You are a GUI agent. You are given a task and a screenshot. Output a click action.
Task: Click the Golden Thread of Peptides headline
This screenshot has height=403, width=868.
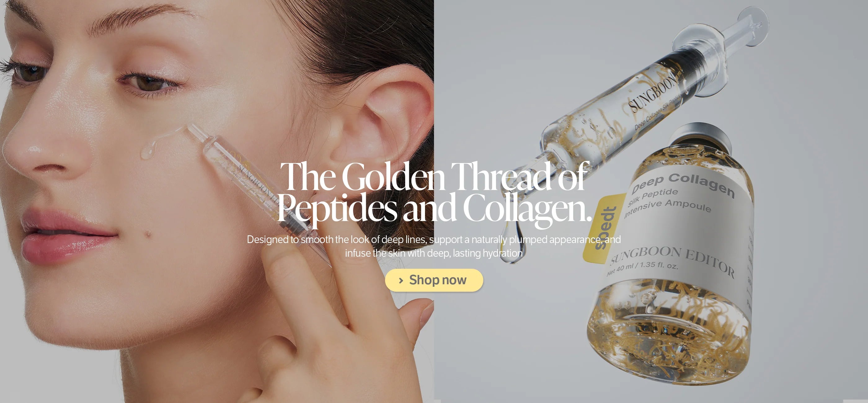434,193
